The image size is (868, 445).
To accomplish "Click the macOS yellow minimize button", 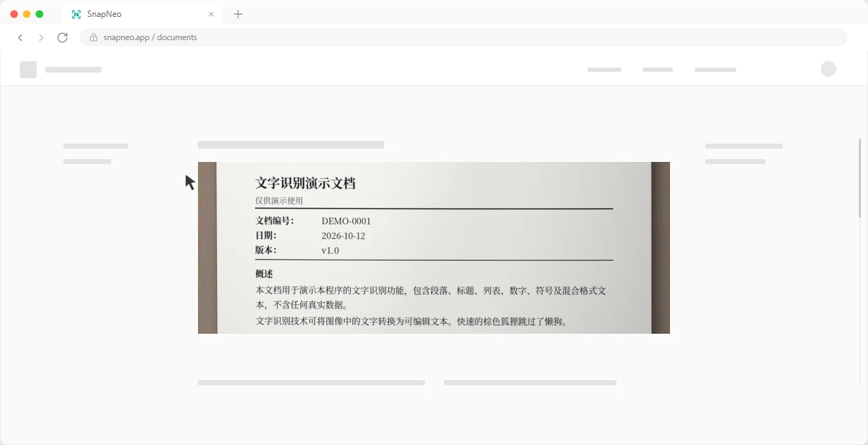I will [x=27, y=14].
